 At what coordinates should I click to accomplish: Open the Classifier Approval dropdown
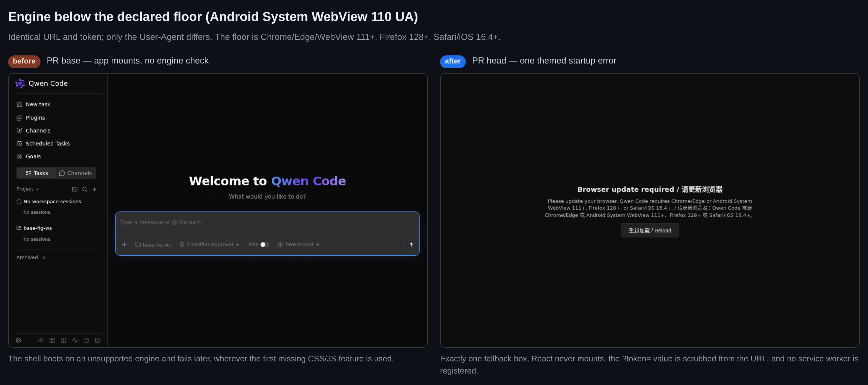click(209, 245)
